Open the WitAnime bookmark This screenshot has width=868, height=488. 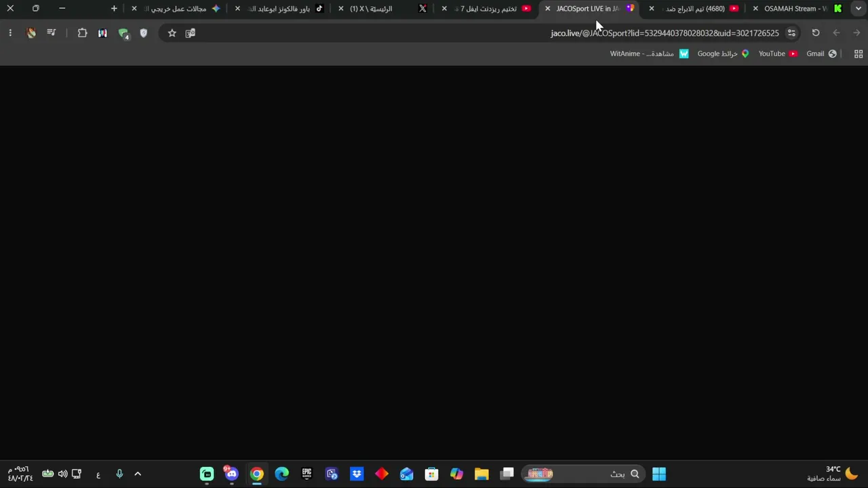coord(649,54)
